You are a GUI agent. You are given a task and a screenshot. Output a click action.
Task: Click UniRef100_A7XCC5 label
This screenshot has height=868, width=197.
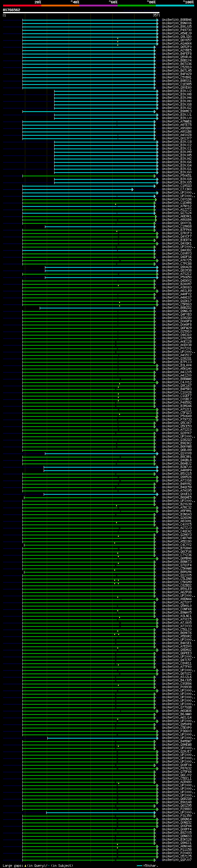coord(177,619)
